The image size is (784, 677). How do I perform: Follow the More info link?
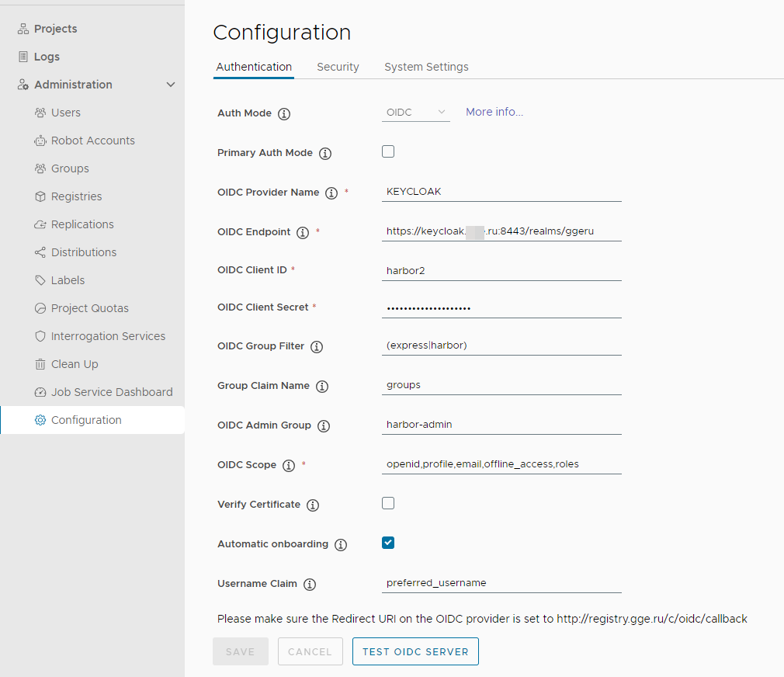494,112
